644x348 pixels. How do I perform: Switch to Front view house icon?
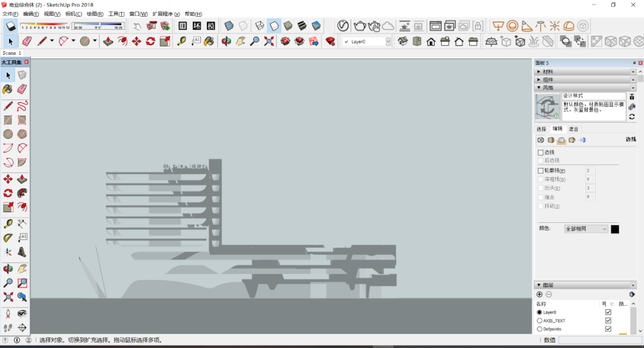[431, 41]
